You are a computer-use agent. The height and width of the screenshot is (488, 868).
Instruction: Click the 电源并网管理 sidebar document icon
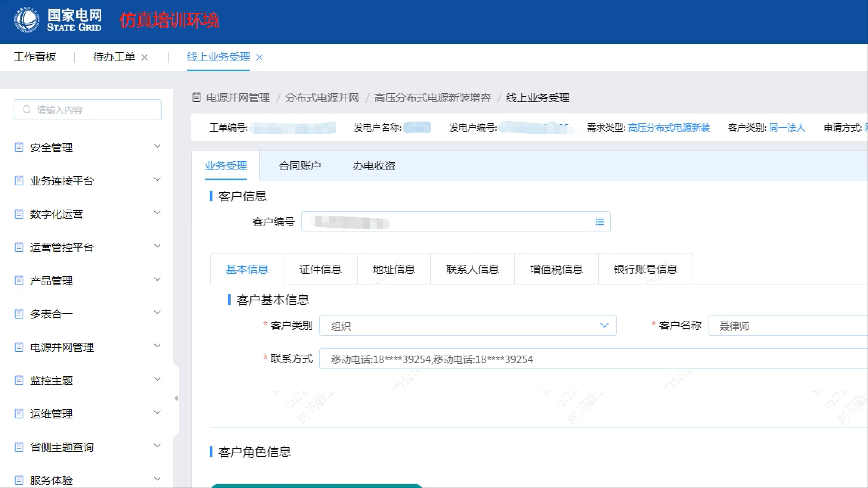tap(19, 347)
